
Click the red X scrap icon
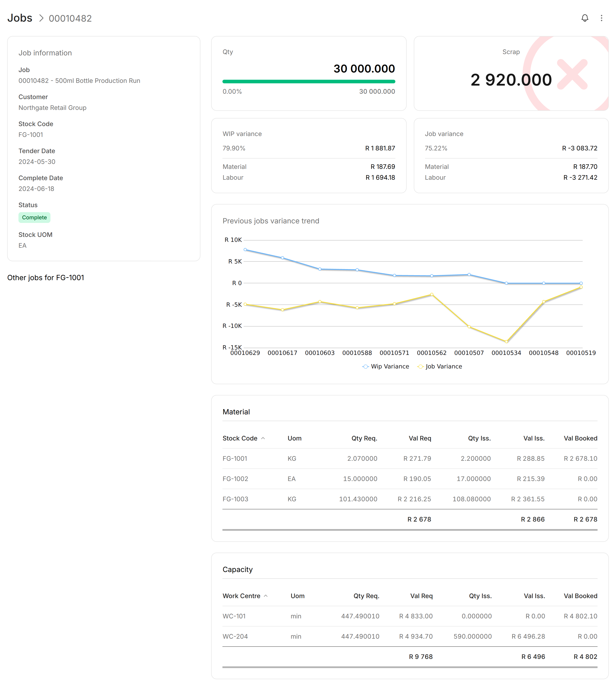[572, 74]
